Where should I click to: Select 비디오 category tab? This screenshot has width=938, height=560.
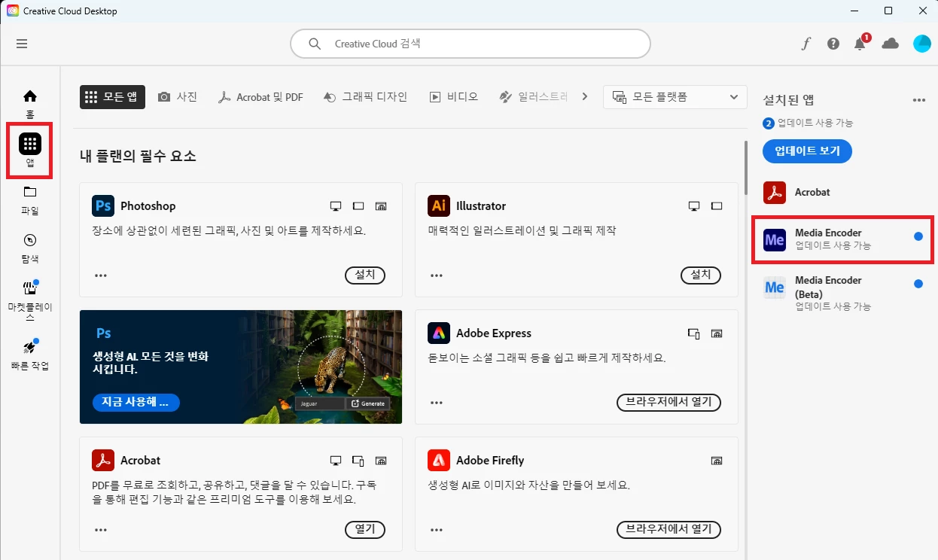pyautogui.click(x=454, y=97)
